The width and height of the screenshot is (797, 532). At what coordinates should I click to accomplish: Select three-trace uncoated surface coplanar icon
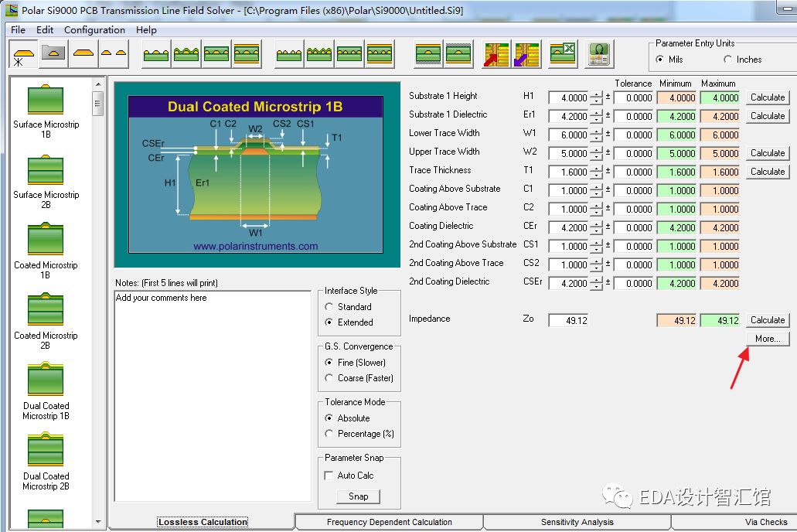pyautogui.click(x=156, y=54)
